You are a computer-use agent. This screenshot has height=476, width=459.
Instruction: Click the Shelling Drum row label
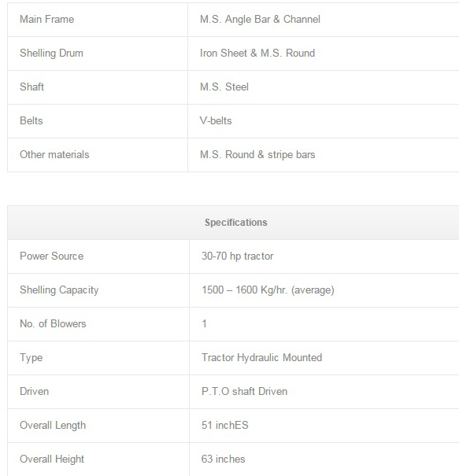point(51,54)
